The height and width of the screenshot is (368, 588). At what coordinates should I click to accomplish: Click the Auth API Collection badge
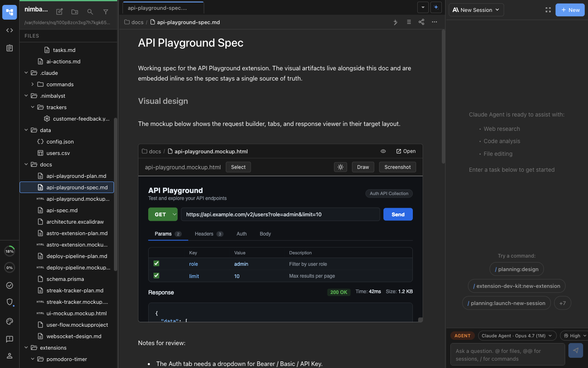389,193
